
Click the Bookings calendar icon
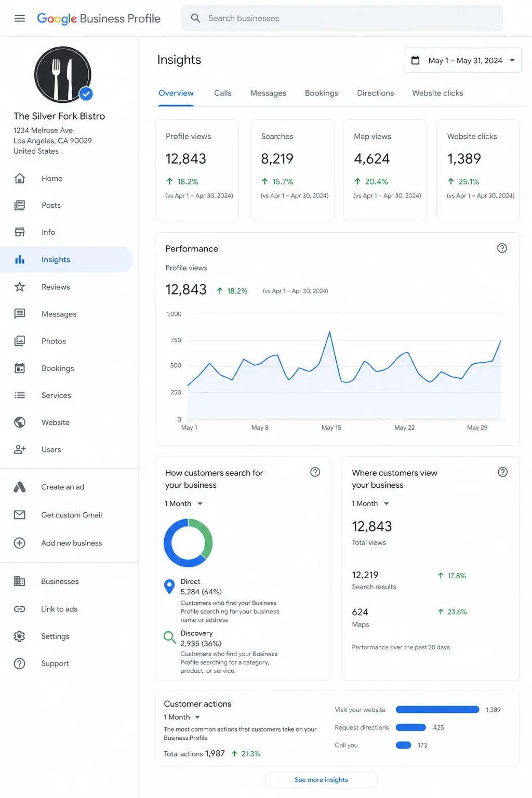(x=20, y=368)
